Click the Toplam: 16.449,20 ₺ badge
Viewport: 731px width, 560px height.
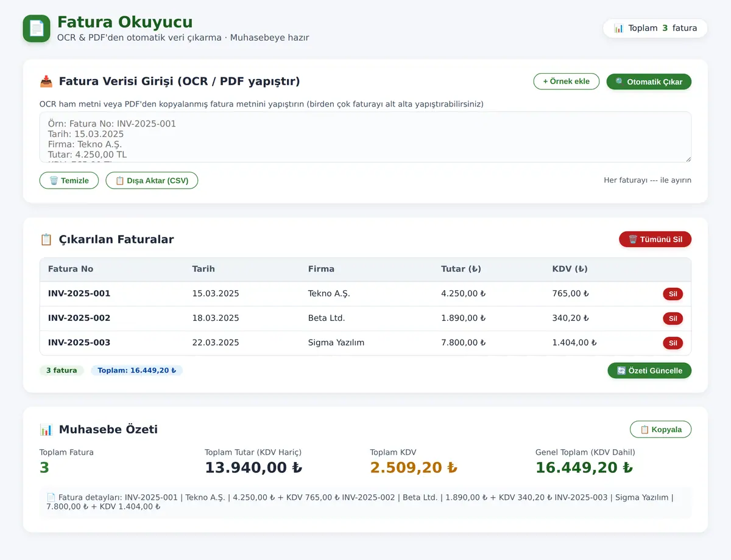tap(137, 370)
